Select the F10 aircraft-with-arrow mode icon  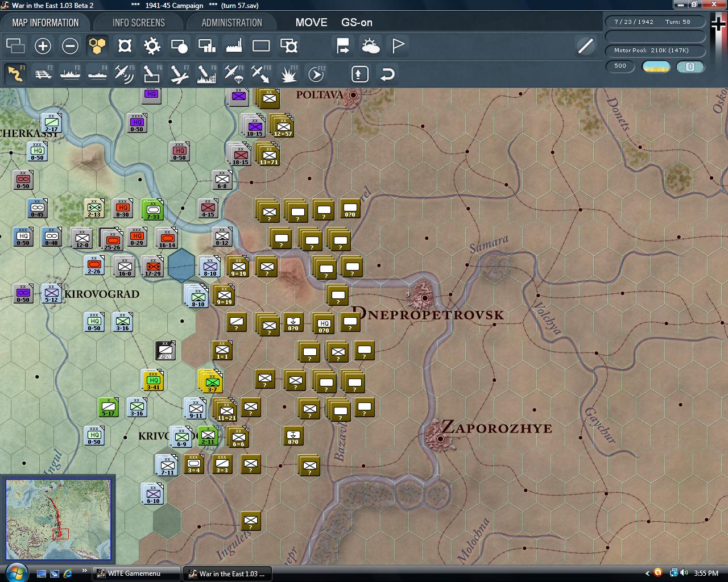coord(261,74)
